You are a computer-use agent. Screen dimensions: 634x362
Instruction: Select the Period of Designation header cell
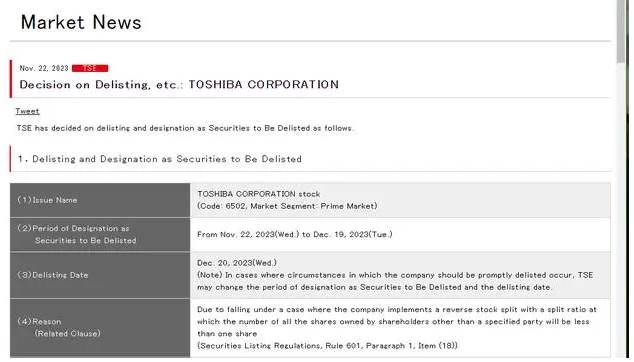pyautogui.click(x=100, y=235)
